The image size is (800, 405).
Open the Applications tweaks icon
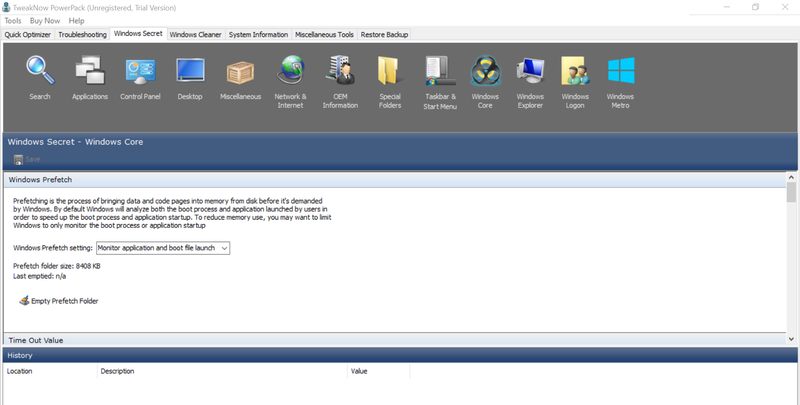90,70
